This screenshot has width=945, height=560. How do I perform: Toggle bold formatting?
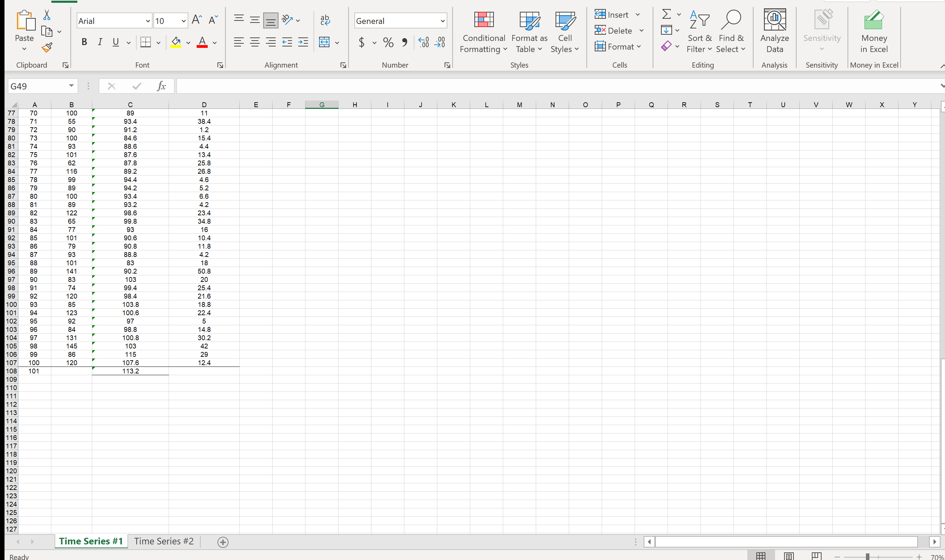(x=84, y=42)
